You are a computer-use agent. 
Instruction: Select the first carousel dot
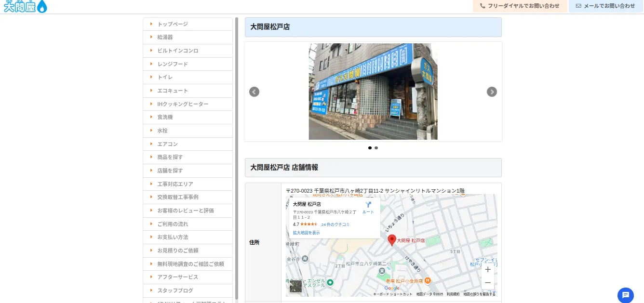[370, 148]
